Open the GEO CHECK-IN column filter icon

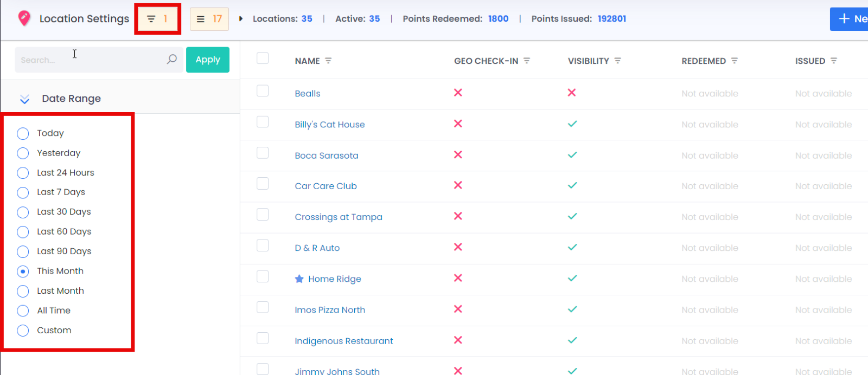(527, 61)
